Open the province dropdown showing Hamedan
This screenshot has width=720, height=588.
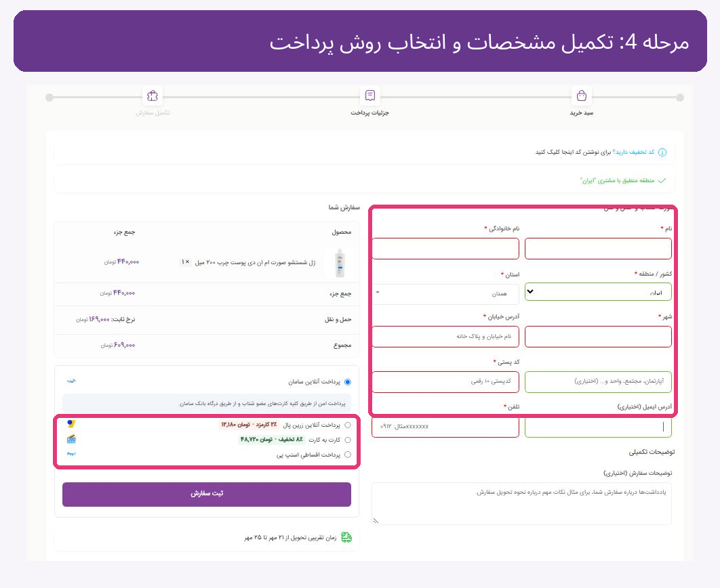[x=445, y=293]
